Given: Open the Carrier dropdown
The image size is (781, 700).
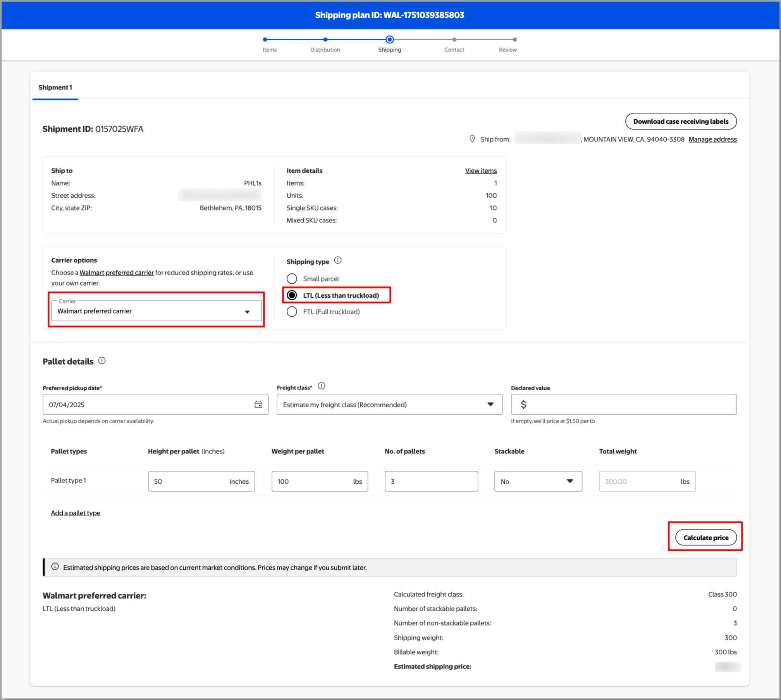Looking at the screenshot, I should 157,311.
